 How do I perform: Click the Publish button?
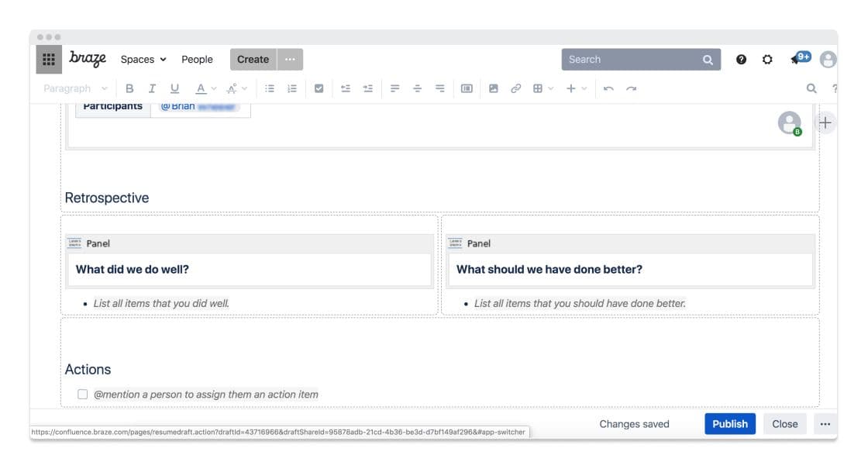[729, 424]
